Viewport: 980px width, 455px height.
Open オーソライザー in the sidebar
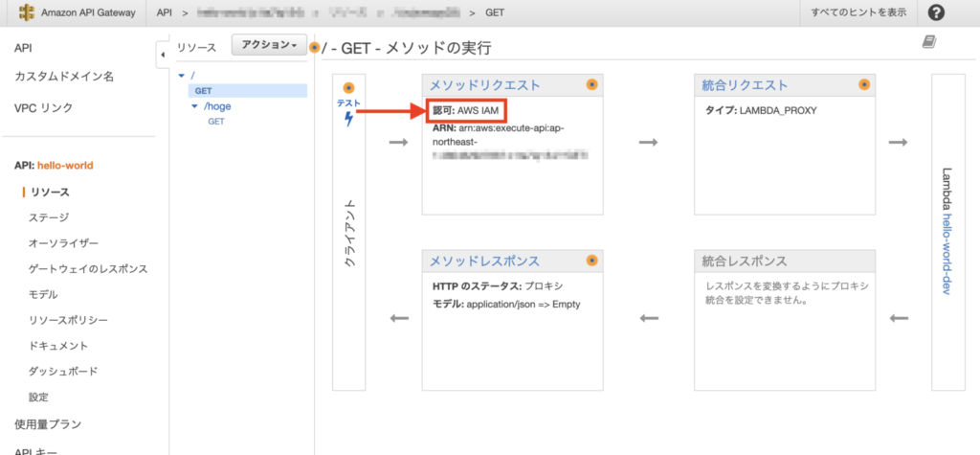pyautogui.click(x=63, y=243)
